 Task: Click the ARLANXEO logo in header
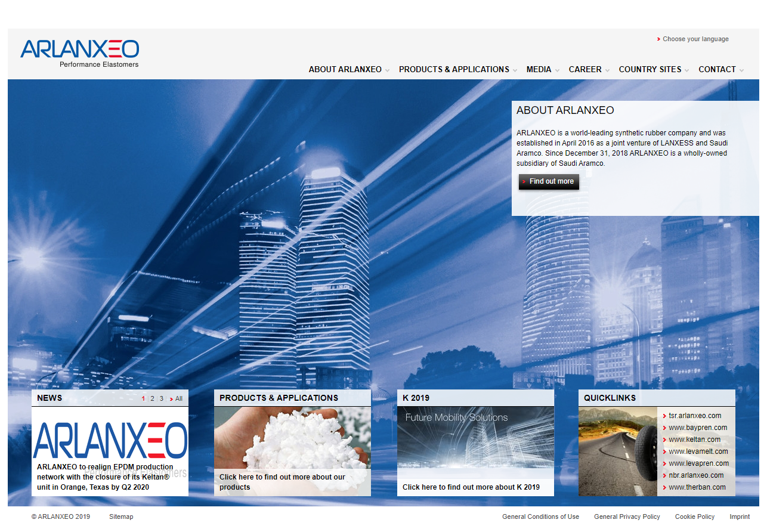click(x=79, y=52)
